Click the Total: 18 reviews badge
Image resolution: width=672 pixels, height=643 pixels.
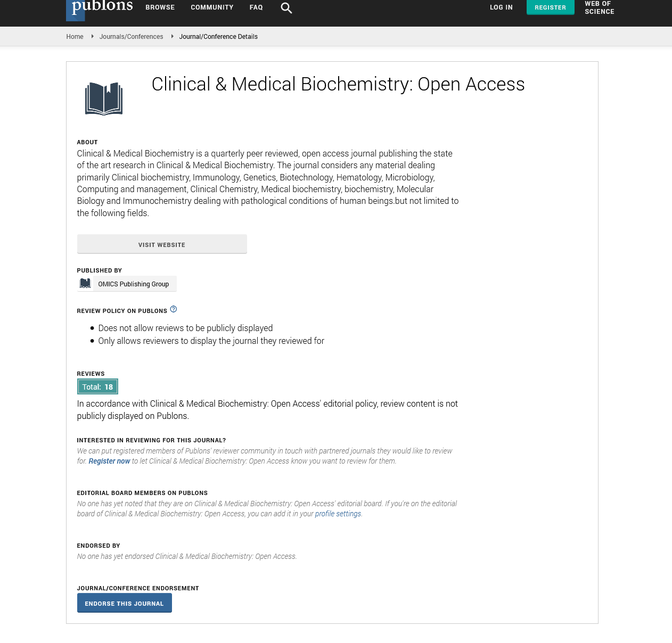[97, 386]
